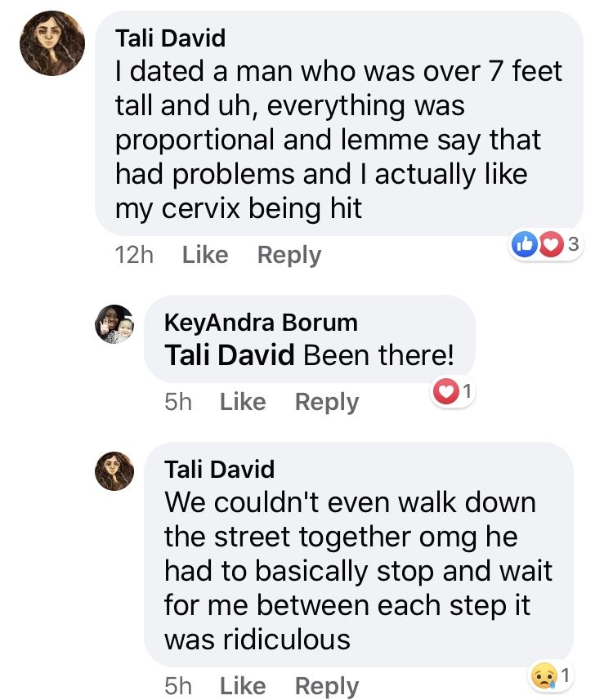Reply to the 'walk down the street' comment

pyautogui.click(x=327, y=686)
